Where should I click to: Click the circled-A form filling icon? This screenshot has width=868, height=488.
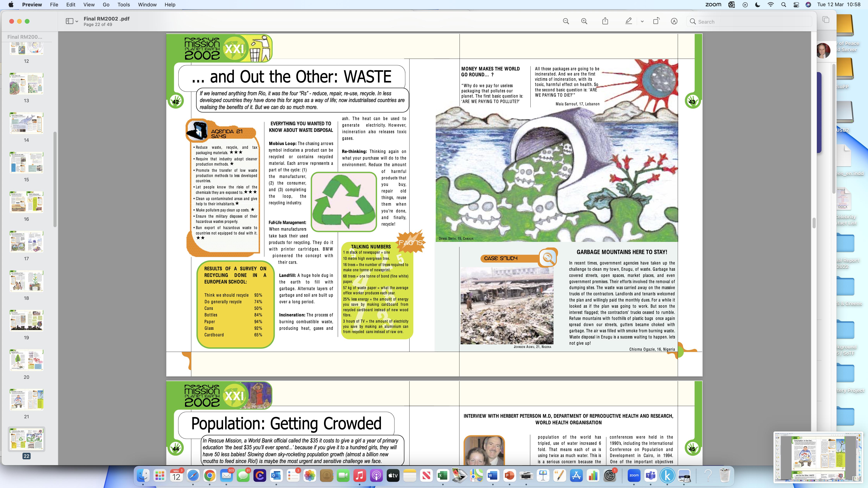(x=674, y=21)
